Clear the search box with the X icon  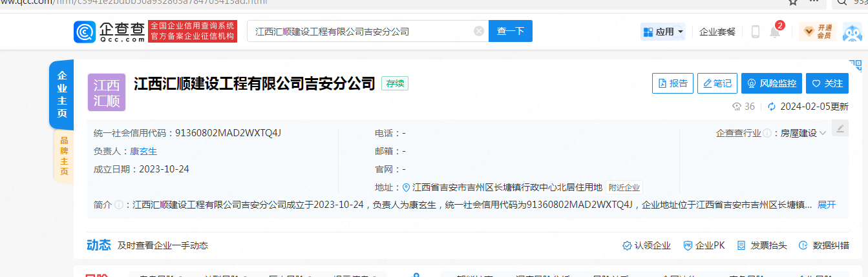coord(478,31)
